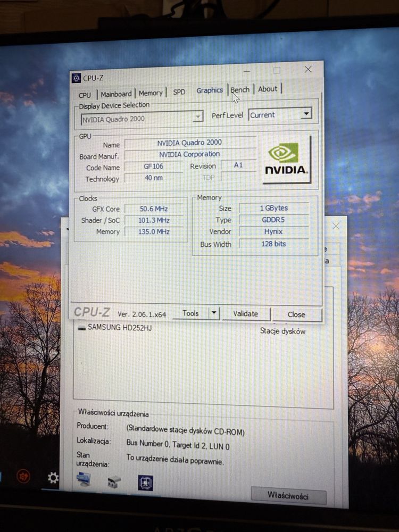Image resolution: width=399 pixels, height=532 pixels.
Task: Click the Settings gear icon in taskbar
Action: click(53, 478)
